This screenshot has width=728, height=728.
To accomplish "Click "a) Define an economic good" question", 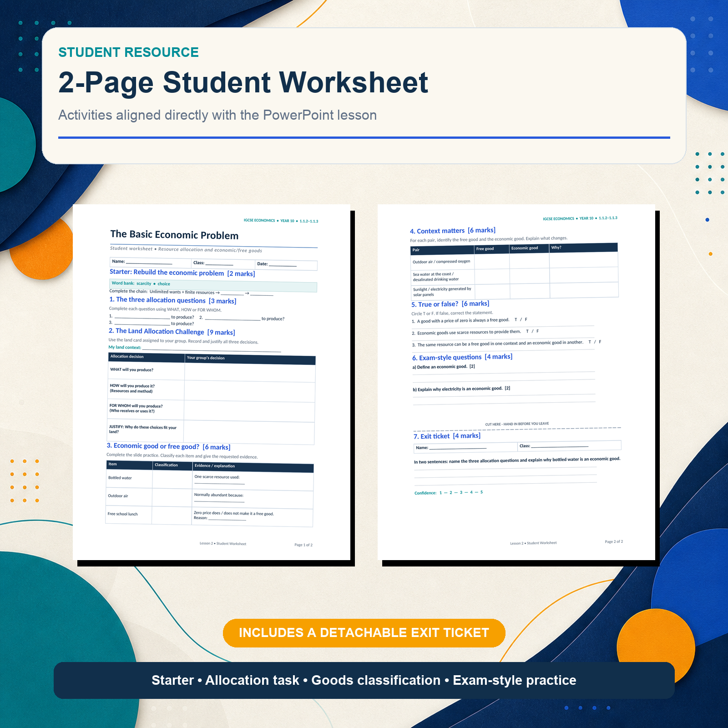I will click(444, 367).
